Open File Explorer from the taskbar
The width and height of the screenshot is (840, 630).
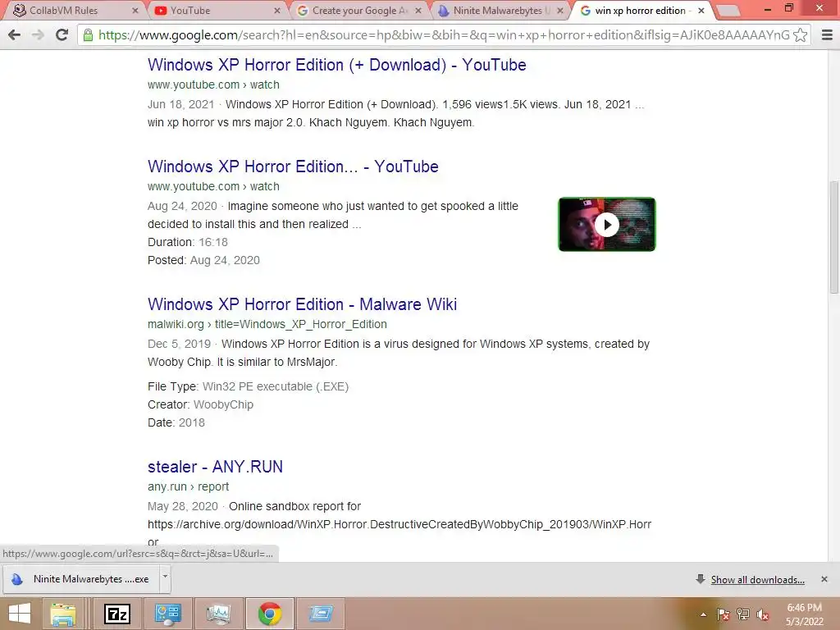tap(62, 614)
